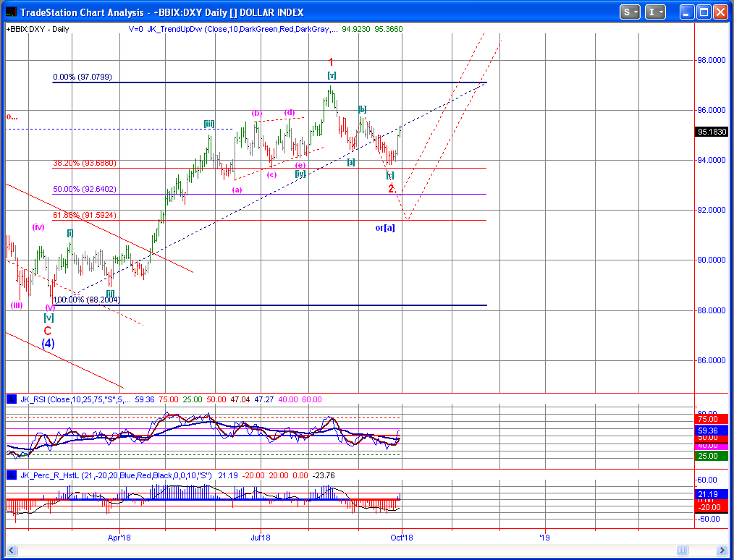Click the Oct'18 date axis label

click(402, 538)
